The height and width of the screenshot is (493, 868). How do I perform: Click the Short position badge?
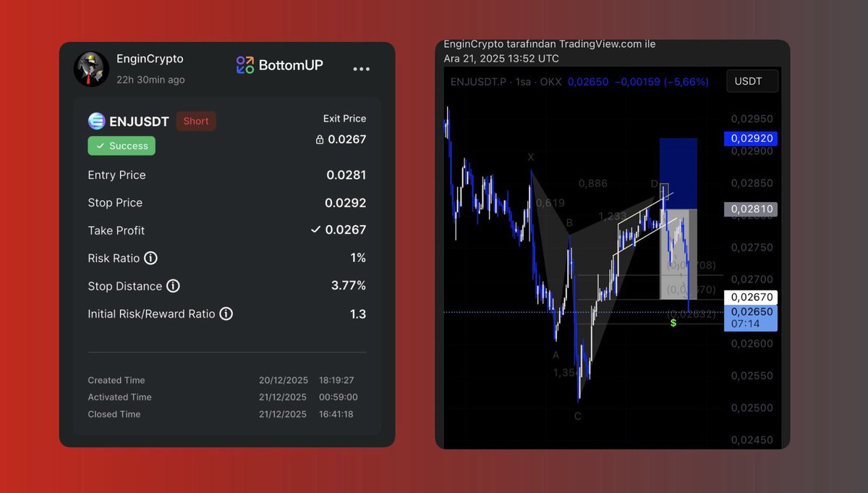coord(196,121)
